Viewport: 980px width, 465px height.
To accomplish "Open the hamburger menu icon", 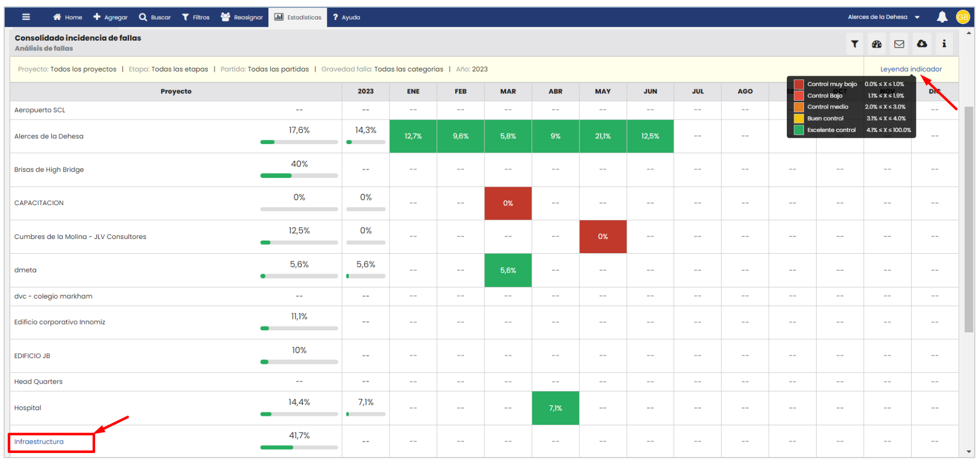I will pyautogui.click(x=26, y=17).
